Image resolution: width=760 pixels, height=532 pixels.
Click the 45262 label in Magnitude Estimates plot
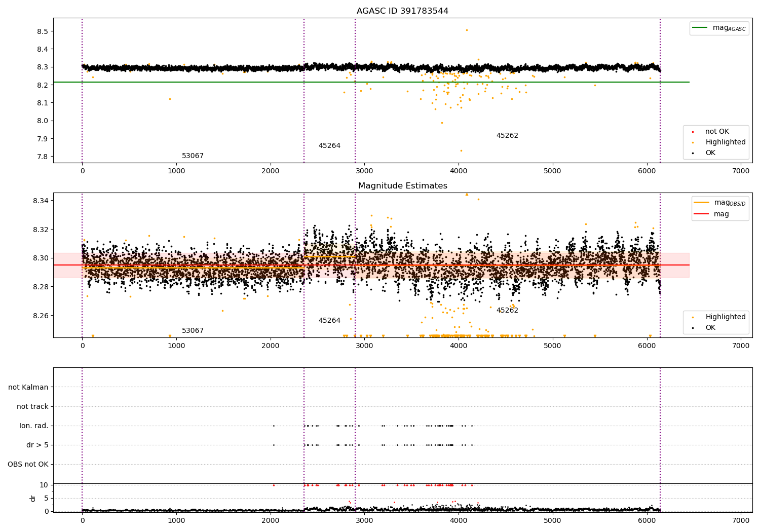pyautogui.click(x=507, y=310)
